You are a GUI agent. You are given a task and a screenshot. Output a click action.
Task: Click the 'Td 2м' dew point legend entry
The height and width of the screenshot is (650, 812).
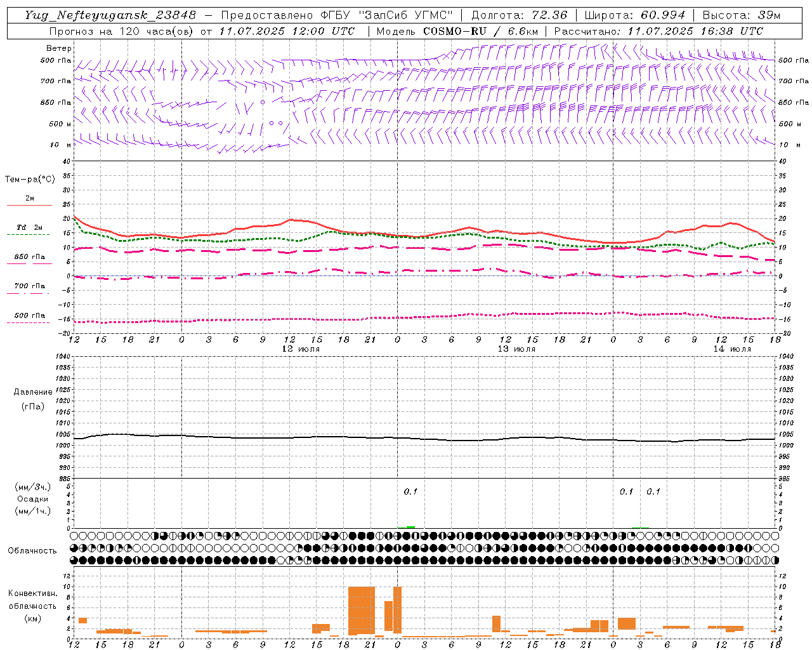click(29, 227)
